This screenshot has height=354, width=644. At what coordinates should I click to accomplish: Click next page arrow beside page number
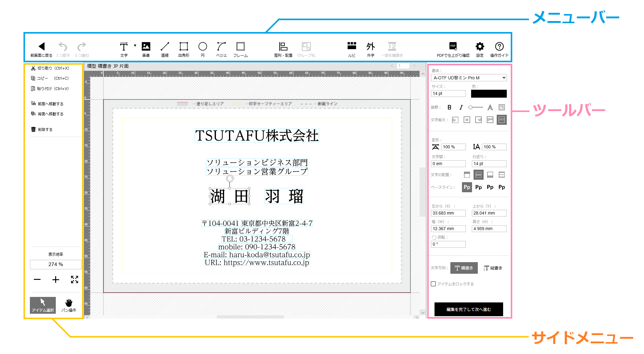pos(414,66)
